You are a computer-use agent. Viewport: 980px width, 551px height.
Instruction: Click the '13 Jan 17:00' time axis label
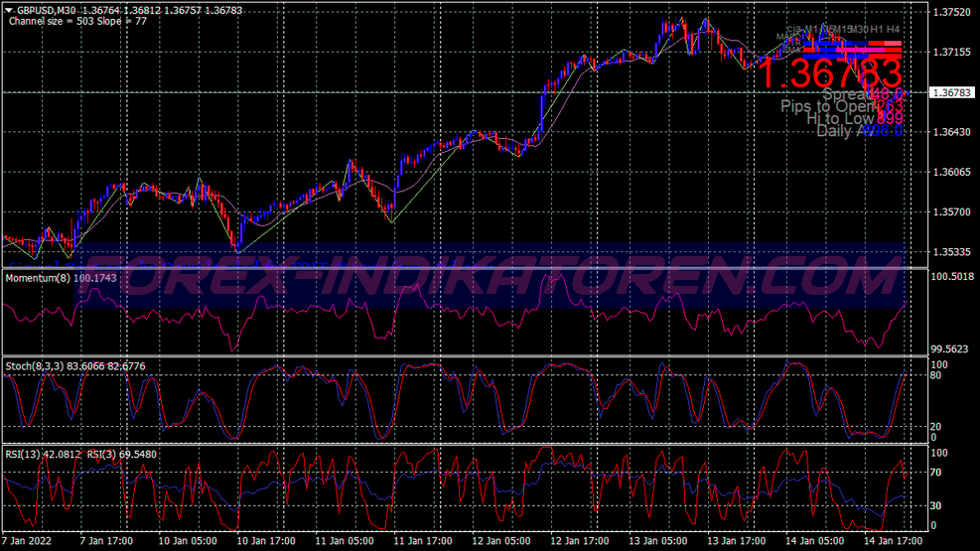[737, 541]
